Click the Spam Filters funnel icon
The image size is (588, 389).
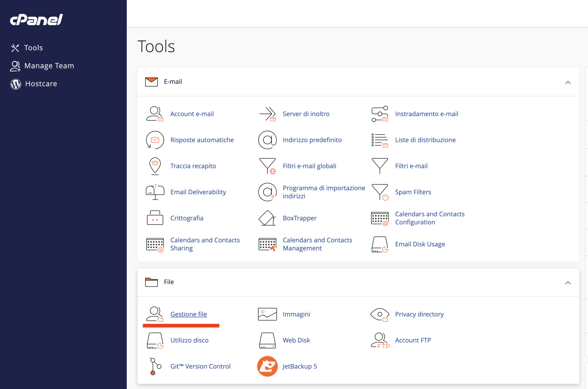[x=380, y=192]
